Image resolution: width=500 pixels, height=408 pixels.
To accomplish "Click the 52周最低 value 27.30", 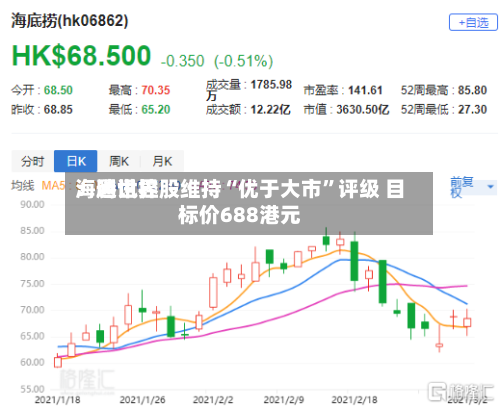I will [x=472, y=109].
